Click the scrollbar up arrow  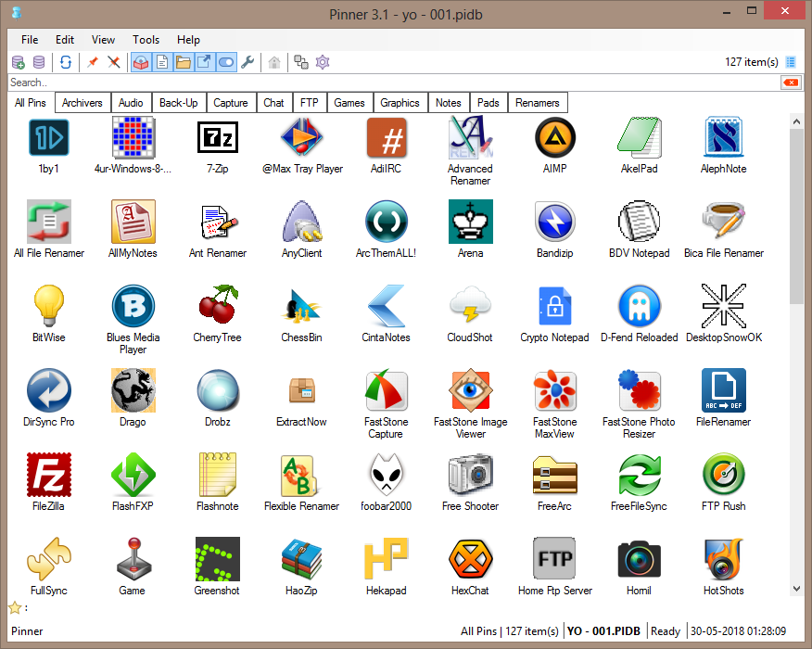[796, 121]
